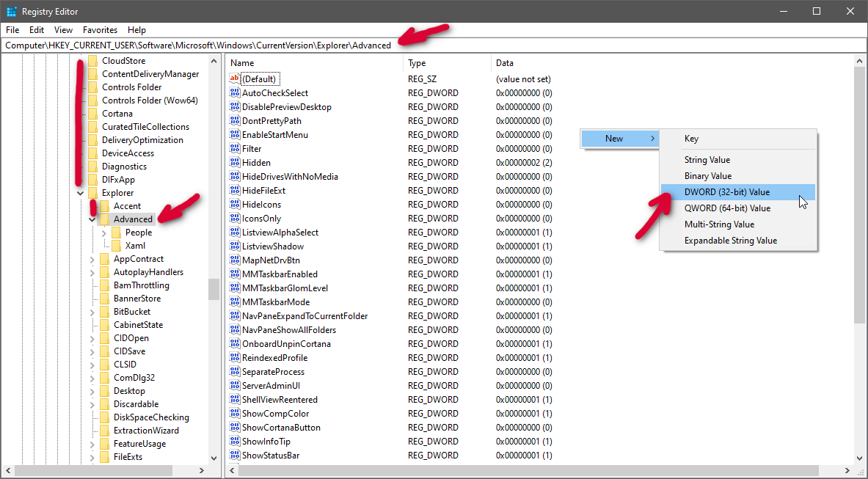
Task: Click the CLSID folder icon
Action: 104,365
